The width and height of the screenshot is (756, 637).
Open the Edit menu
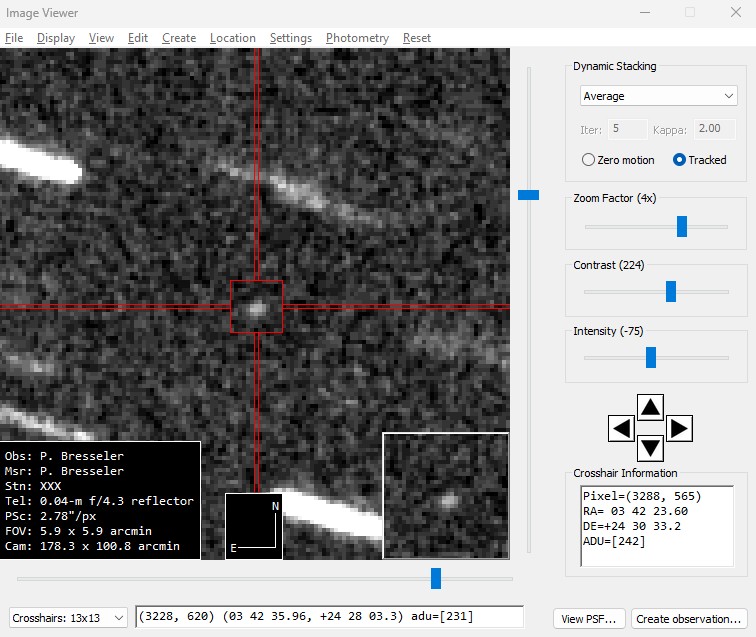[138, 38]
